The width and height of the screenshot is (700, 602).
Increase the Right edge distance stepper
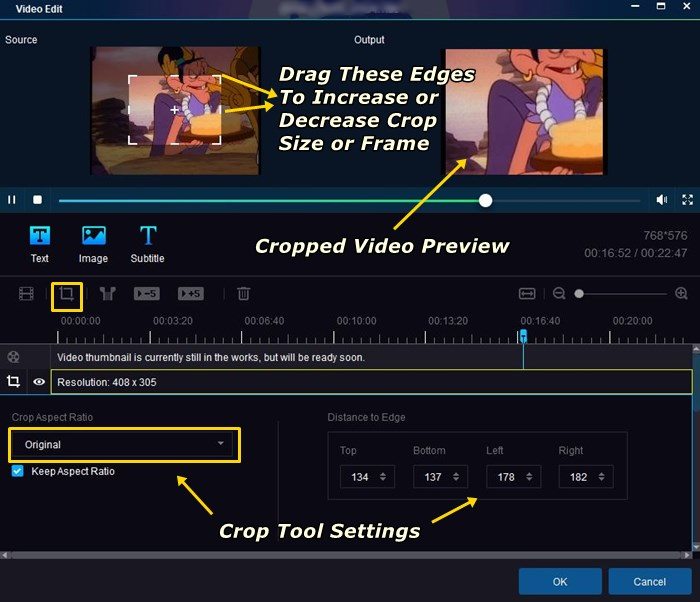(x=602, y=474)
